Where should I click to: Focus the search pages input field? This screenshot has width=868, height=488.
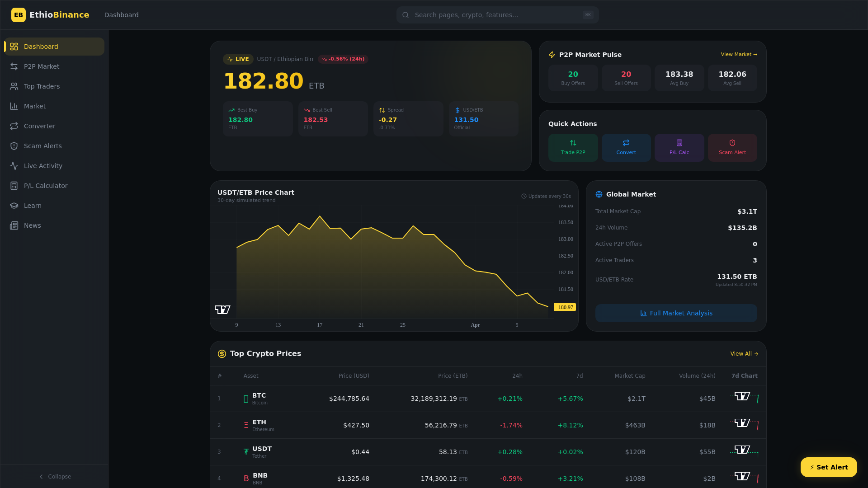click(x=497, y=15)
